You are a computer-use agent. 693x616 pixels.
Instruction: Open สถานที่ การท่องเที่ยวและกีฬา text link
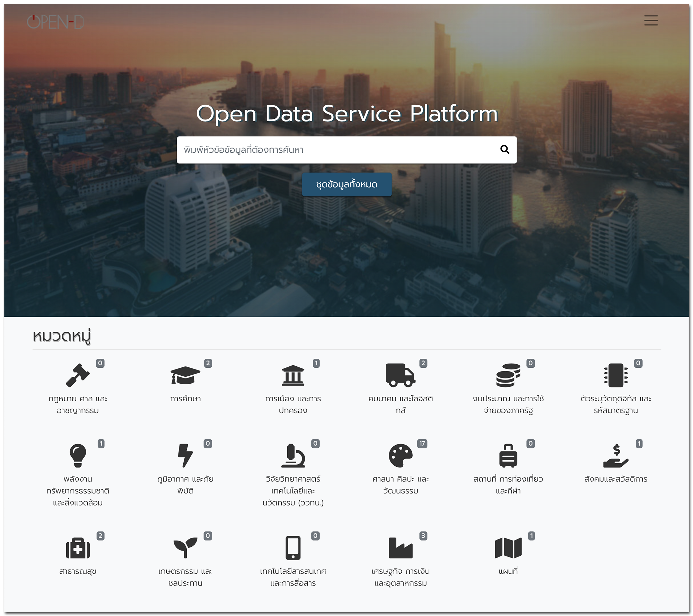point(508,485)
